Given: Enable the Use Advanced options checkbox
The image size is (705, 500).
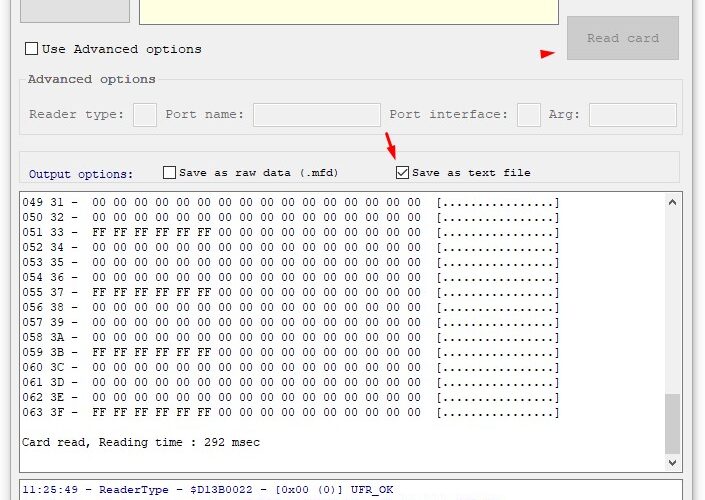Looking at the screenshot, I should [x=32, y=49].
